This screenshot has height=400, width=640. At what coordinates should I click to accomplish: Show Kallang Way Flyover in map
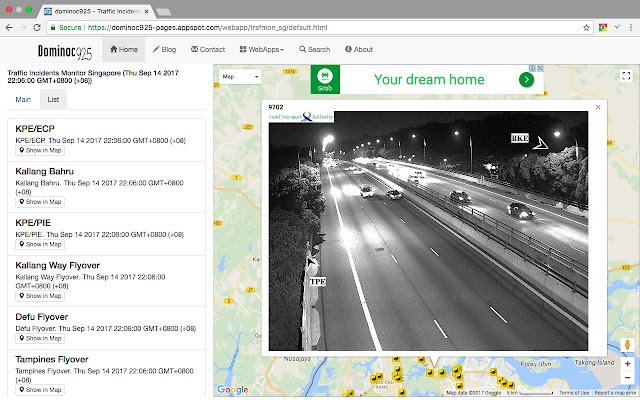[40, 296]
